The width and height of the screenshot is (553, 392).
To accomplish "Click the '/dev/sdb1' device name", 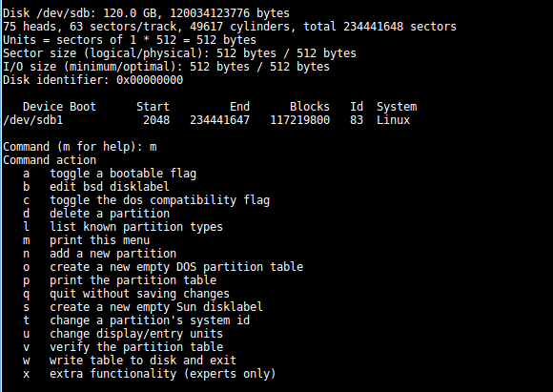I will click(32, 120).
